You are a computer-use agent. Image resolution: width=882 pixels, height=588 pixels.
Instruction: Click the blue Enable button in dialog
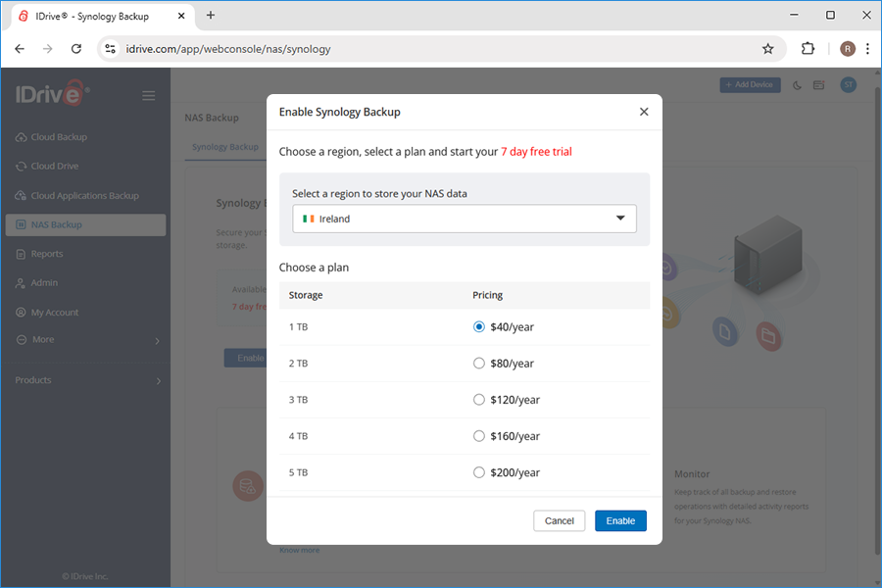coord(620,521)
